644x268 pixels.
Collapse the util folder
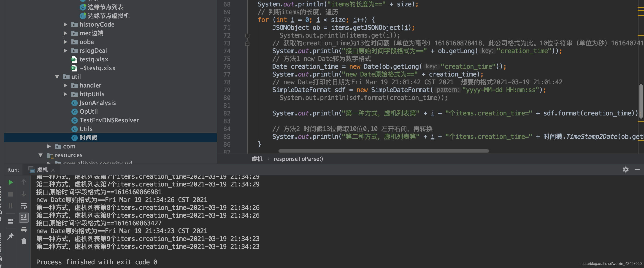point(57,77)
